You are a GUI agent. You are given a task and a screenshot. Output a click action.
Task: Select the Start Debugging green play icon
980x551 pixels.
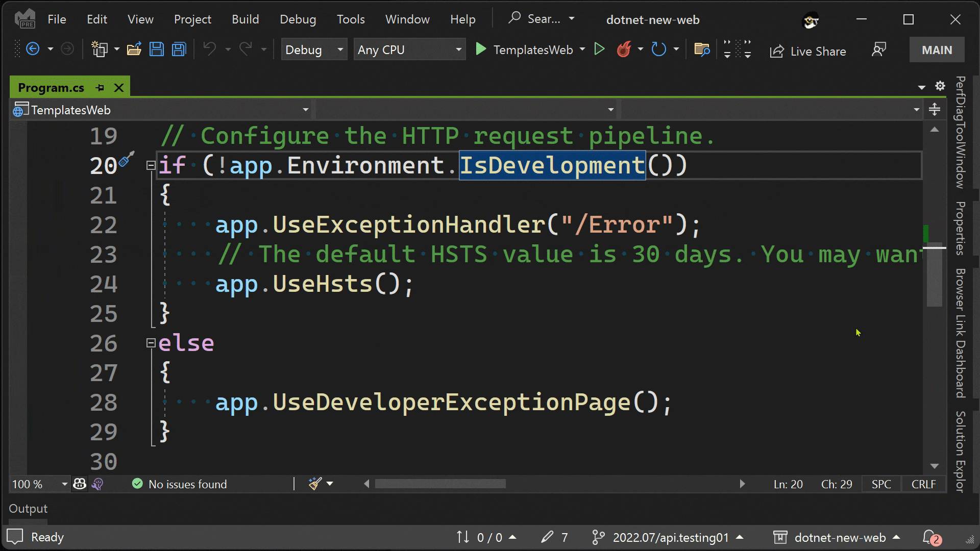tap(480, 49)
